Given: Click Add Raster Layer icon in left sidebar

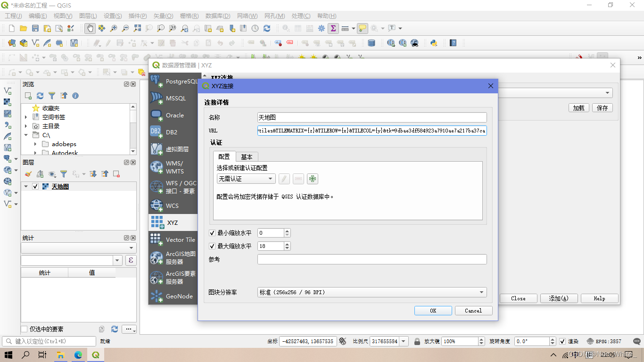Looking at the screenshot, I should tap(8, 102).
